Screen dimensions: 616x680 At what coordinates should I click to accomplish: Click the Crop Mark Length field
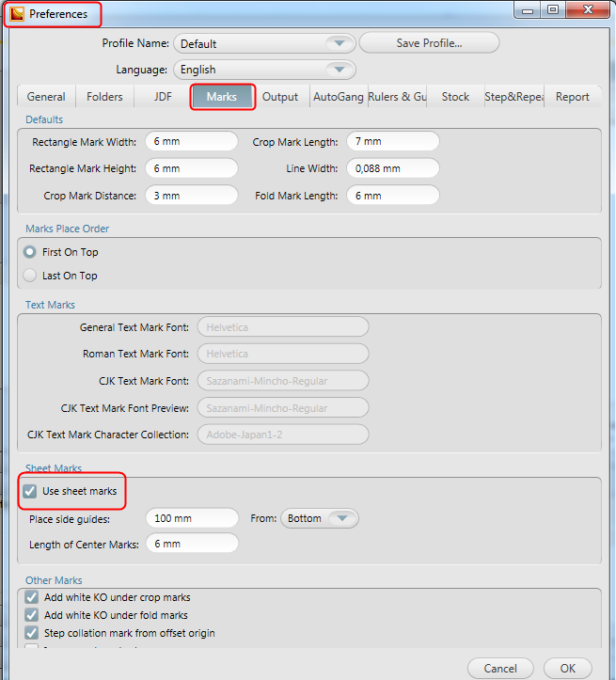(x=393, y=141)
